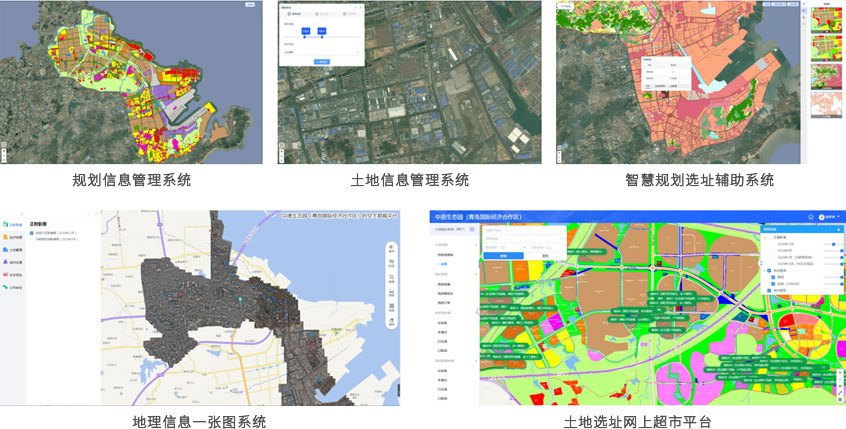Select the highlighted blue sidebar menu item
This screenshot has height=429, width=846.
coord(446,264)
